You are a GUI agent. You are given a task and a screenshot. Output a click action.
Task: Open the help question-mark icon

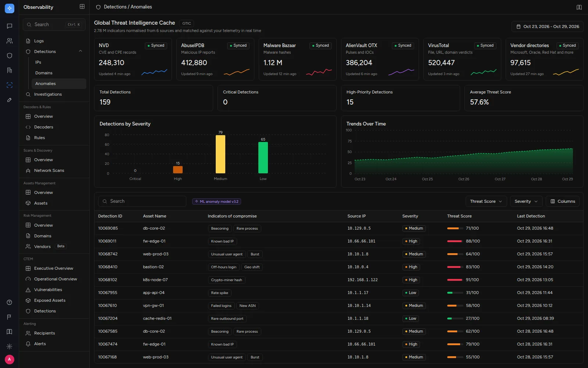[10, 302]
